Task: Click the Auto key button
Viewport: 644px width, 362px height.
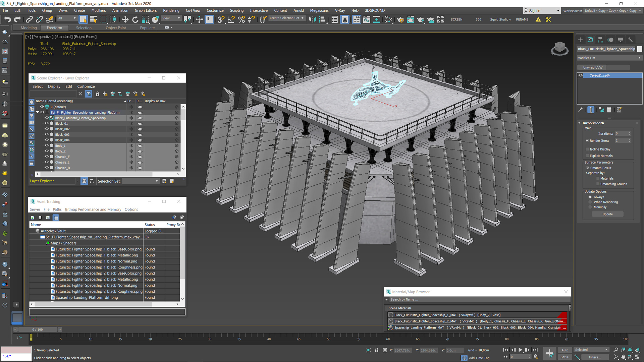Action: (565, 350)
